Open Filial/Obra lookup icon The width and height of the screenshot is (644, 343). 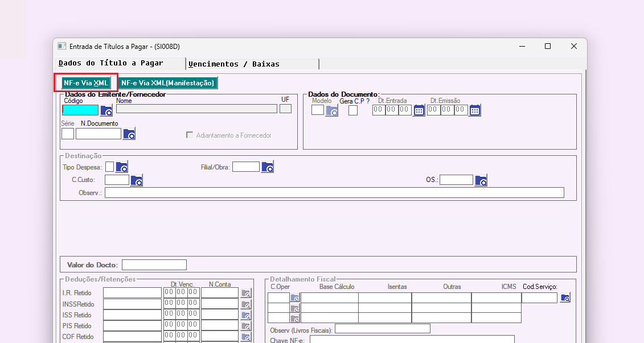tap(268, 167)
